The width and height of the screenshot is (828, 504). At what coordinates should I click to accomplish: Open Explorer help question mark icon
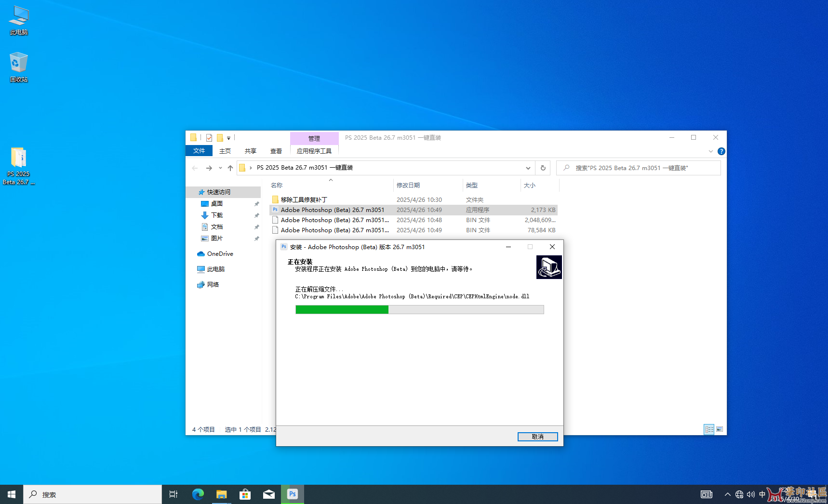pos(721,151)
